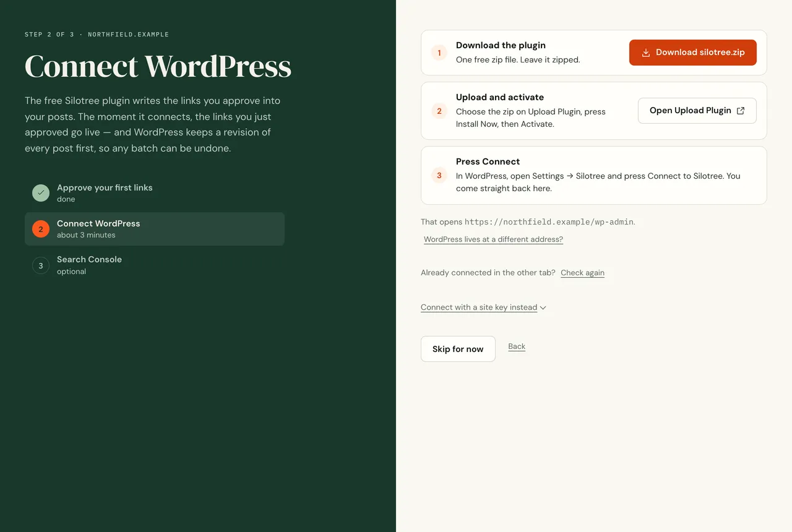Click the text One free zip file. Leave it zipped.

point(518,60)
